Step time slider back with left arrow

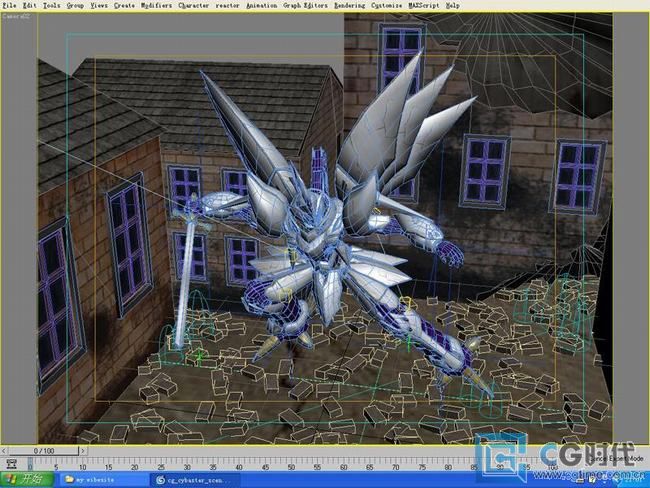point(4,451)
